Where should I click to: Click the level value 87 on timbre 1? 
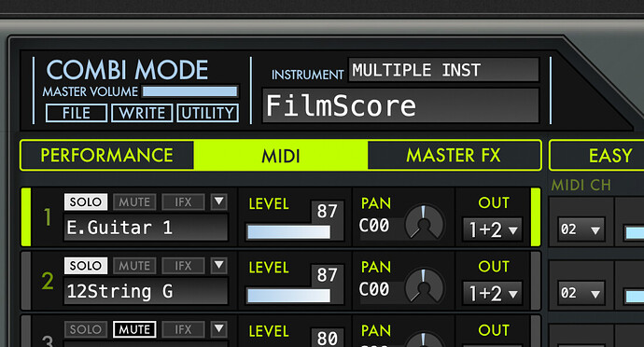click(327, 212)
